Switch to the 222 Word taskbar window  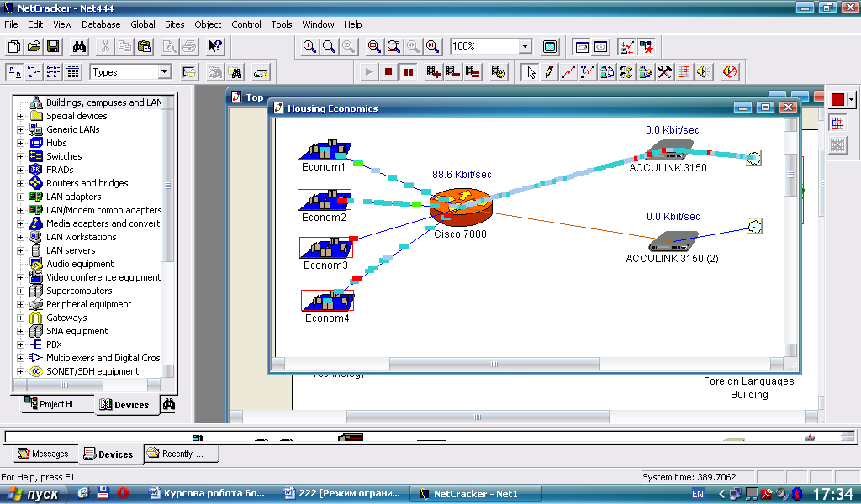click(x=342, y=494)
